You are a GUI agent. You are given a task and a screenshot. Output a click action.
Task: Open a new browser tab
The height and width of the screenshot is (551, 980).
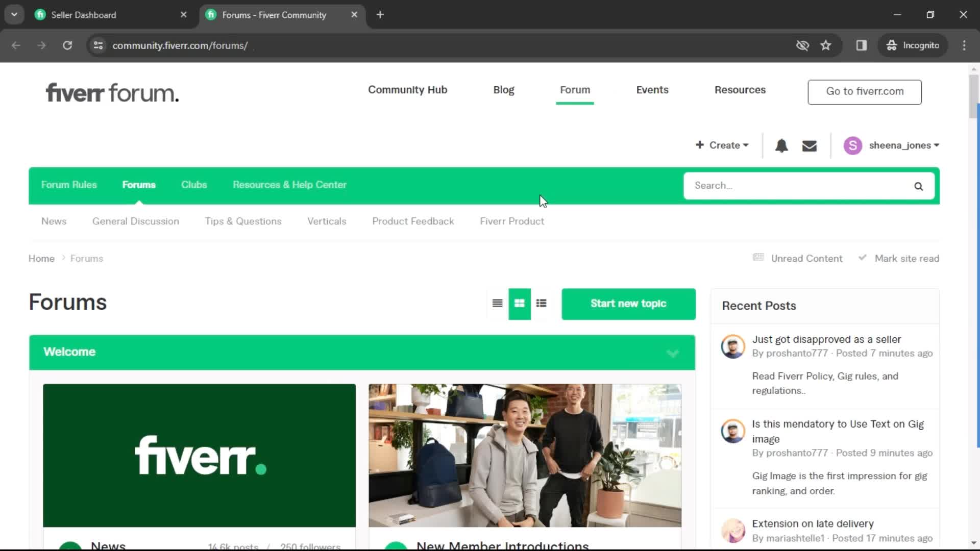[x=380, y=15]
